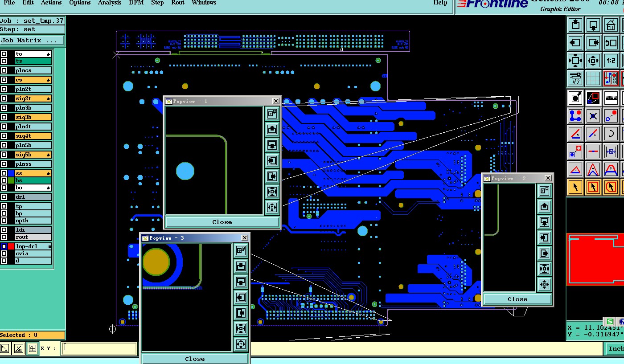Open the DFM menu

tap(136, 3)
